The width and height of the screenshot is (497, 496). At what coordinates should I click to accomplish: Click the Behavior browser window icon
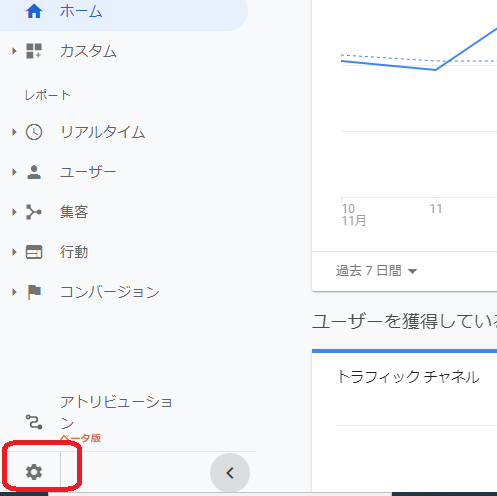(34, 252)
